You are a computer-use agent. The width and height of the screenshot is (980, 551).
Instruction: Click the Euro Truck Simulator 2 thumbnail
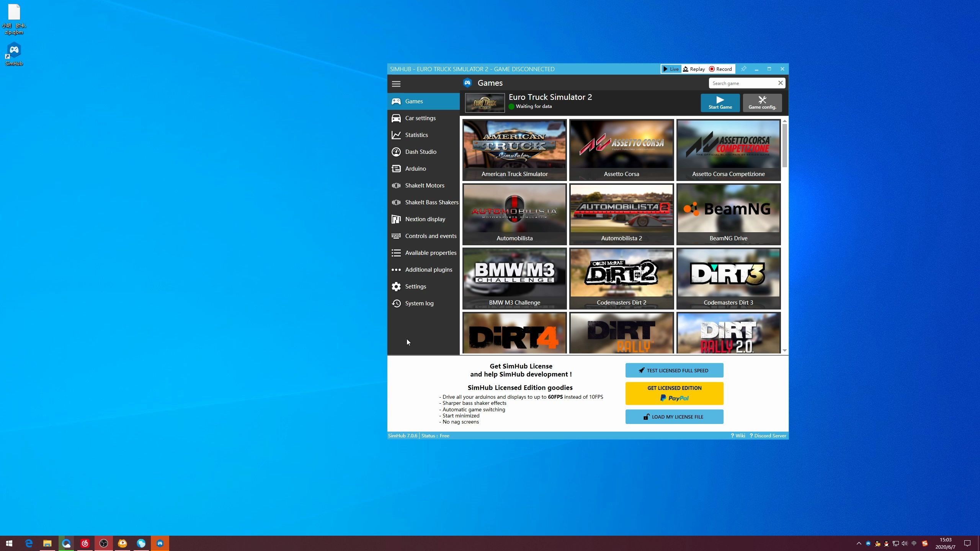tap(485, 103)
